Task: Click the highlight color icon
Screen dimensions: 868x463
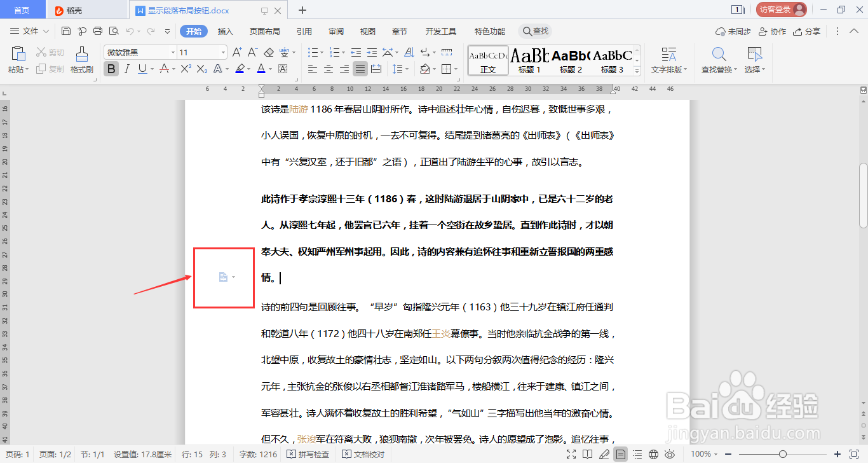Action: tap(240, 68)
